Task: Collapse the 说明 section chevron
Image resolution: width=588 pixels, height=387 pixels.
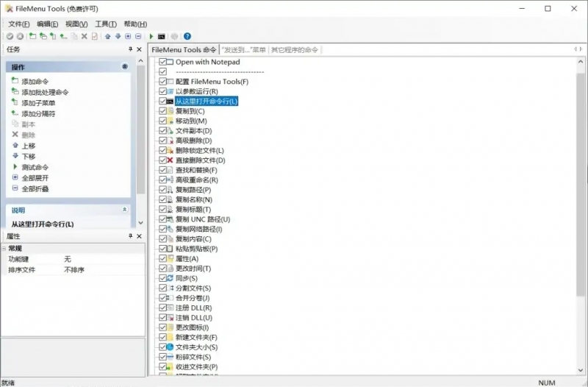Action: (125, 210)
